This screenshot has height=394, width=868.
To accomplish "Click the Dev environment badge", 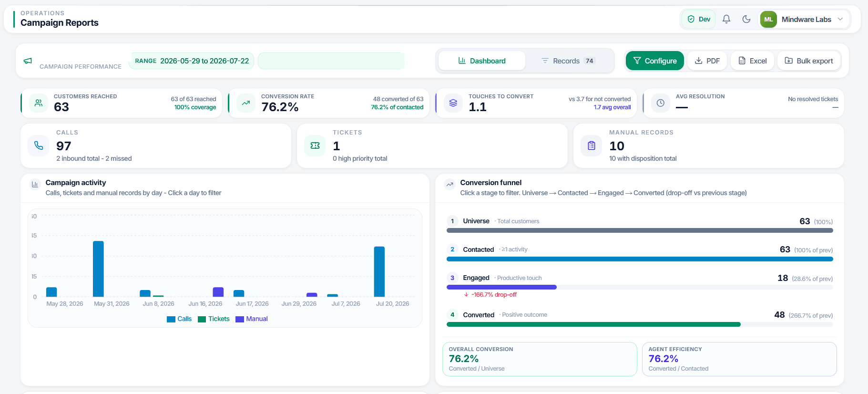I will [699, 19].
